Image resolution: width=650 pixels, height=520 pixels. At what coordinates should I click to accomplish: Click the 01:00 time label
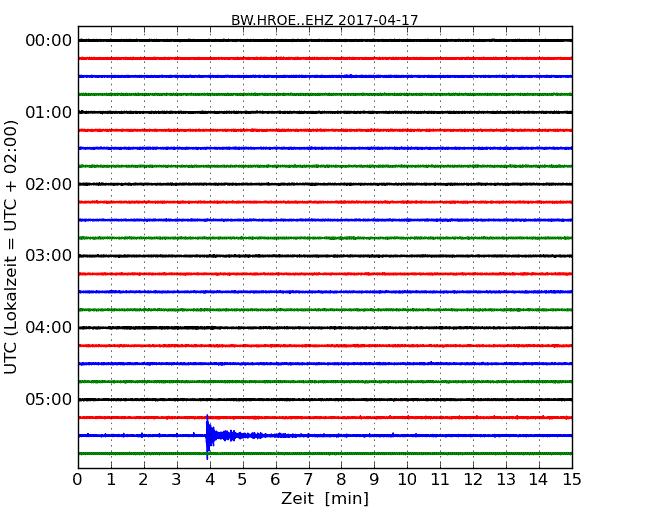pos(49,112)
